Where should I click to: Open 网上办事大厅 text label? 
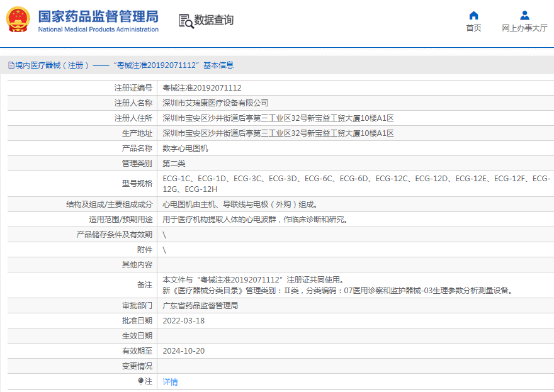coord(524,28)
